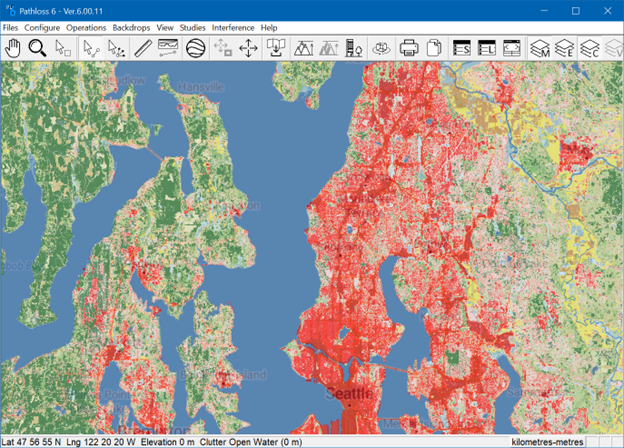The width and height of the screenshot is (624, 448).
Task: Click the four-way arrows move icon
Action: pyautogui.click(x=249, y=48)
